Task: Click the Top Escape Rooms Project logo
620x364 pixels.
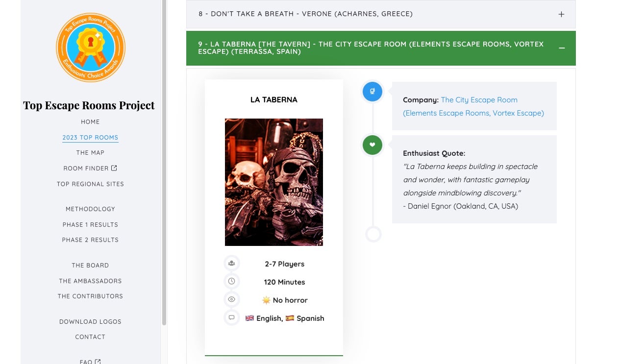Action: coord(90,48)
